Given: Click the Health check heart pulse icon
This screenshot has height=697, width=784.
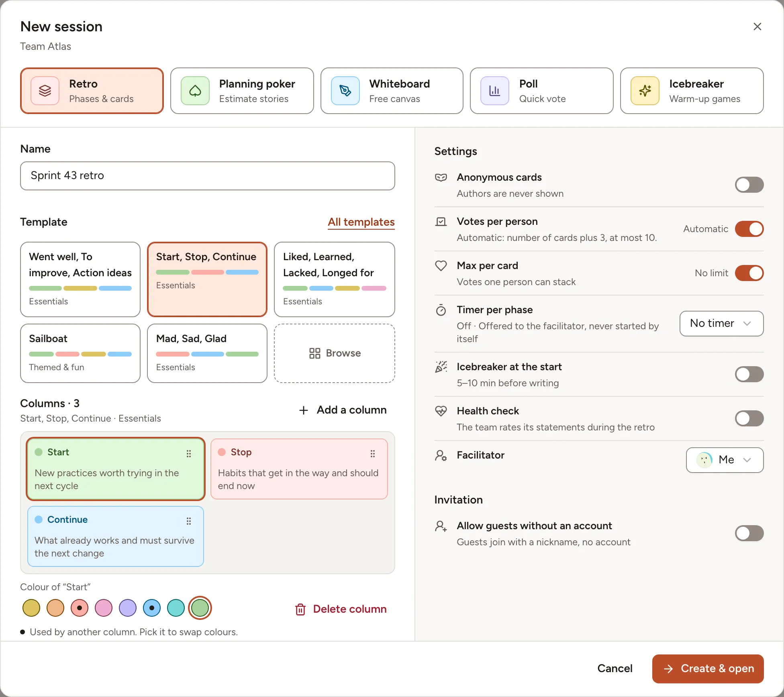Looking at the screenshot, I should tap(441, 411).
